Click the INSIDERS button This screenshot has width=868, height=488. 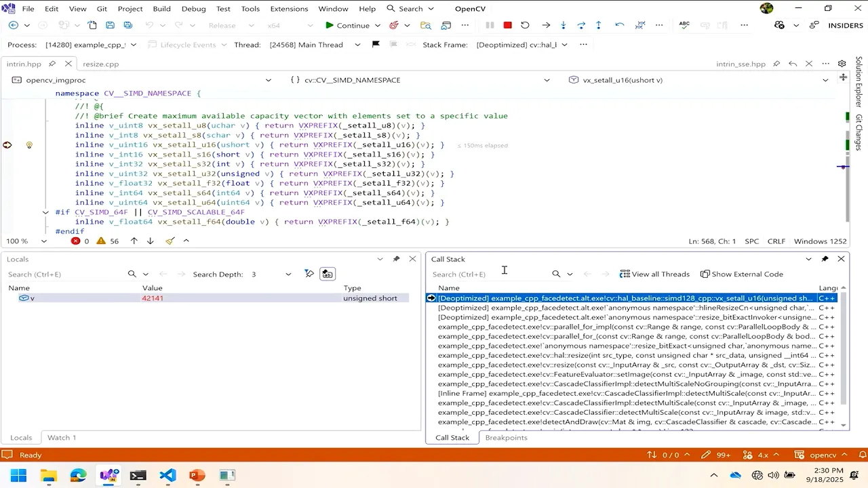coord(845,25)
